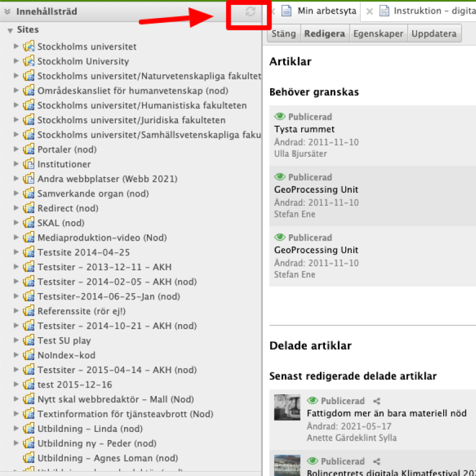Expand Stockholms universitet site node
Viewport: 476px width, 476px height.
(x=16, y=46)
